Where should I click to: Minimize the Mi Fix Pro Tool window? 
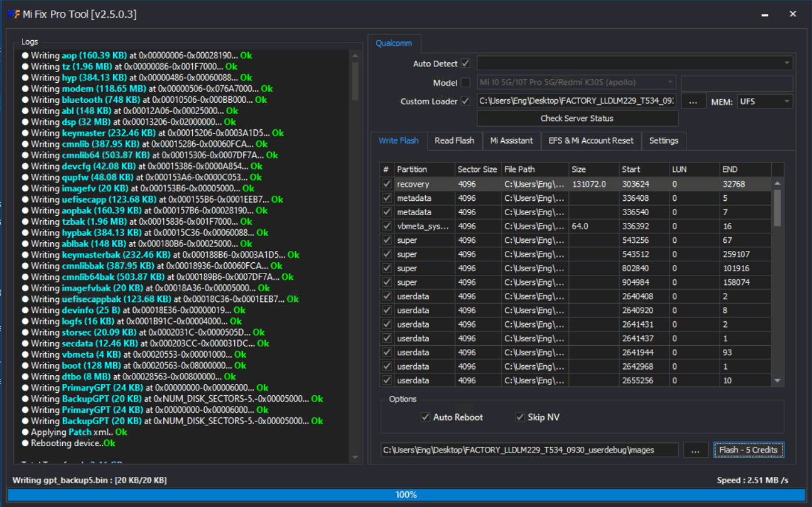coord(765,14)
